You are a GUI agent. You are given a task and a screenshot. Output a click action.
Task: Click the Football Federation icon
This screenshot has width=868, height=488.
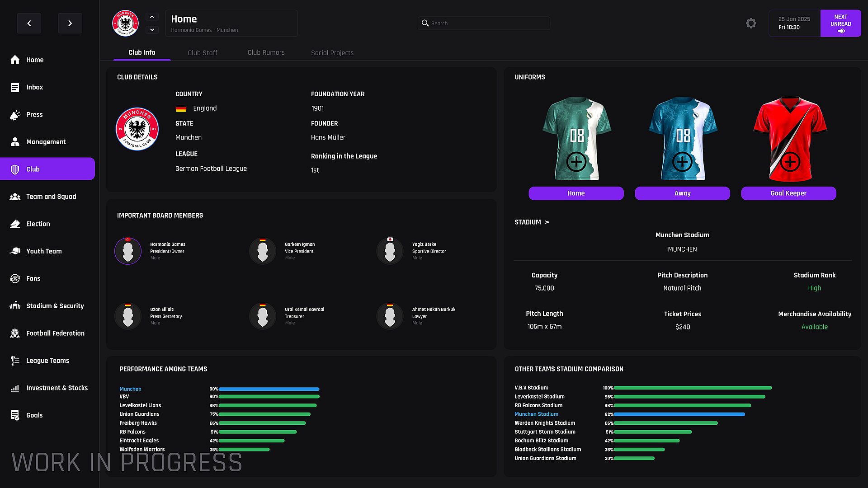(15, 333)
